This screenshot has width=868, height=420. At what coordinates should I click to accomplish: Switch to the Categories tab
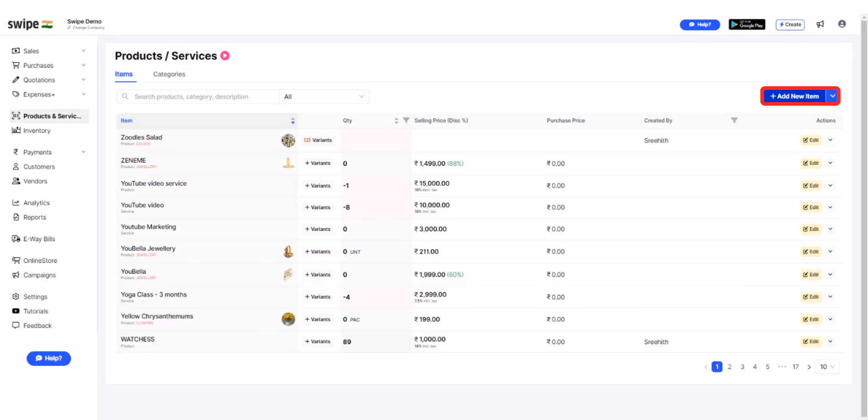169,74
